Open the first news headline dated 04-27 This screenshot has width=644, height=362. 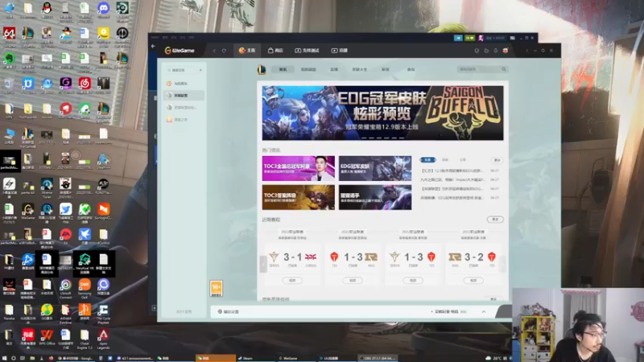click(459, 171)
